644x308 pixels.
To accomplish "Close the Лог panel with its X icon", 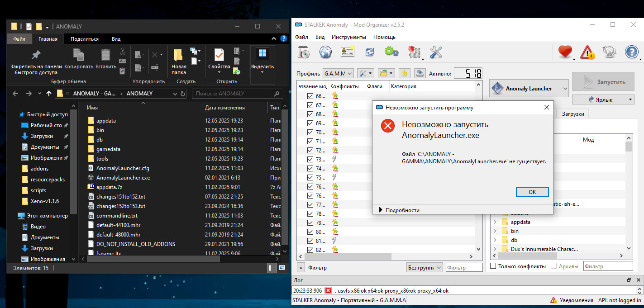I will pos(638,280).
